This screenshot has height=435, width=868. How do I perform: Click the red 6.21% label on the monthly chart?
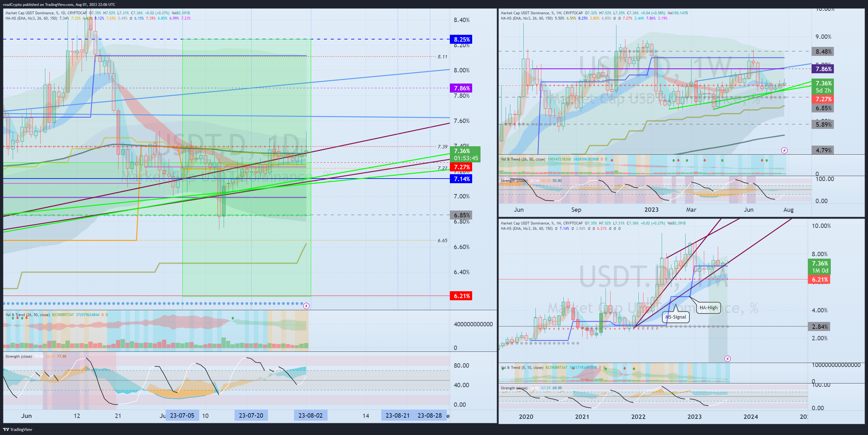point(819,279)
